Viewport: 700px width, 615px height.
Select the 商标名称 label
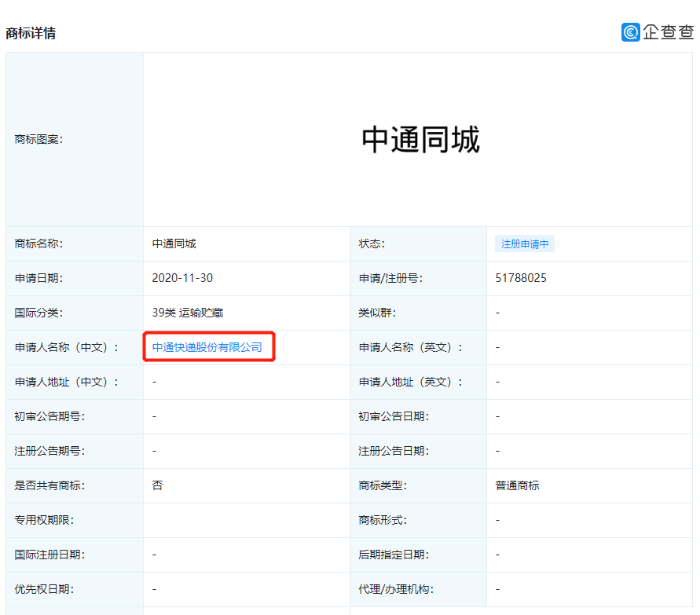pos(38,243)
